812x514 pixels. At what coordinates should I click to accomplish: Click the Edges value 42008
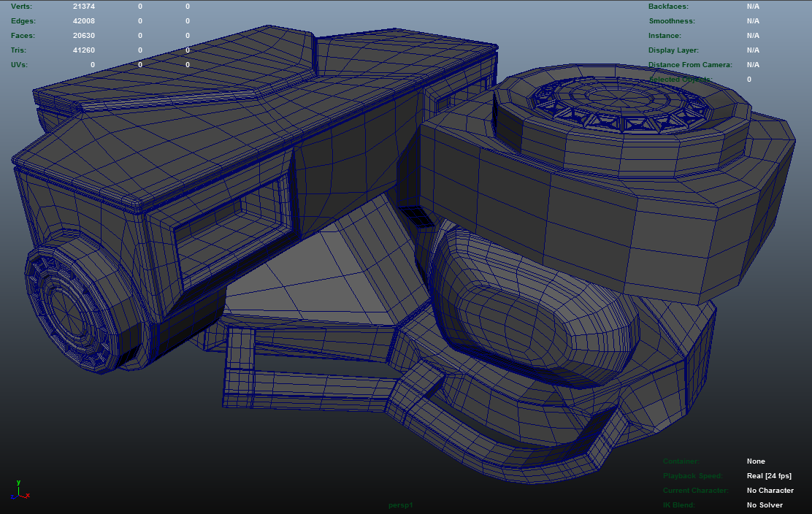tap(84, 21)
